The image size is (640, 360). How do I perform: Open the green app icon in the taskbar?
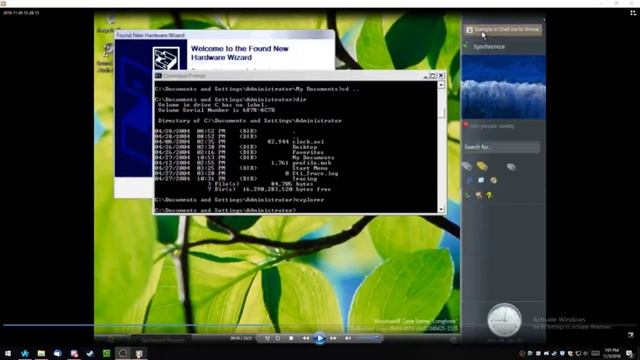click(x=106, y=353)
